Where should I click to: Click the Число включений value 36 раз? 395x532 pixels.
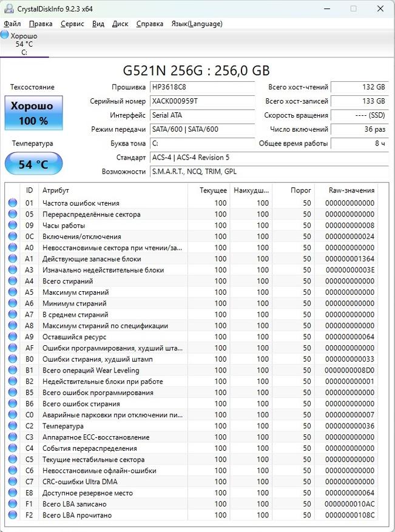pyautogui.click(x=360, y=129)
